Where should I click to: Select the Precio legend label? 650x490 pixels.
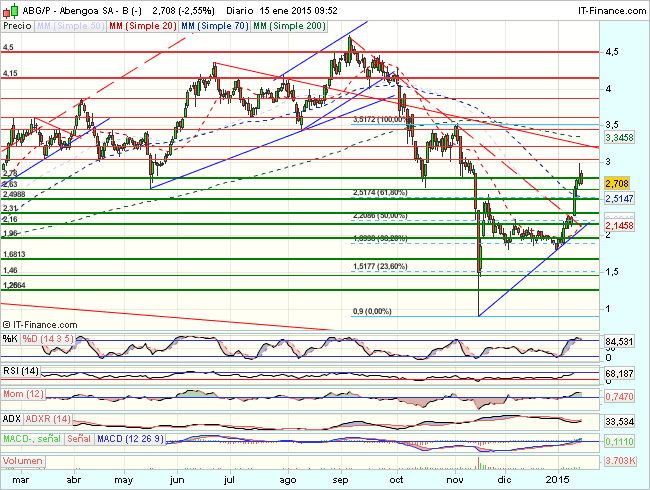click(17, 26)
